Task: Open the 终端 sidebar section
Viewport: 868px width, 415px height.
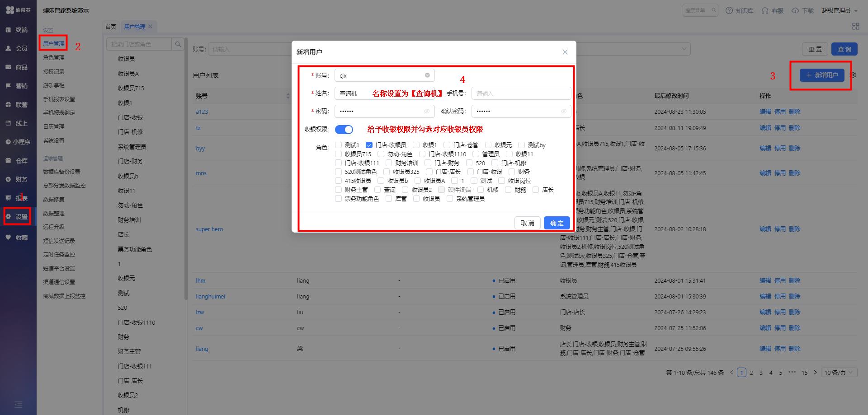Action: click(17, 30)
